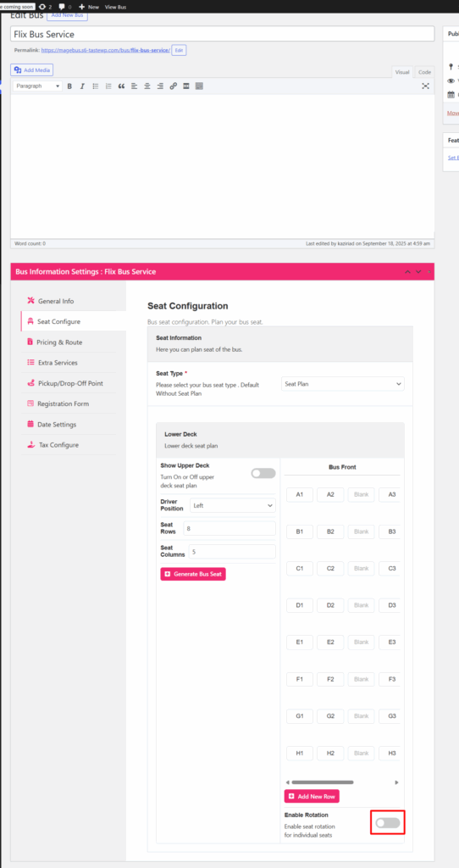Viewport: 459px width, 868px height.
Task: Toggle the Show Upper Deck switch
Action: (x=263, y=473)
